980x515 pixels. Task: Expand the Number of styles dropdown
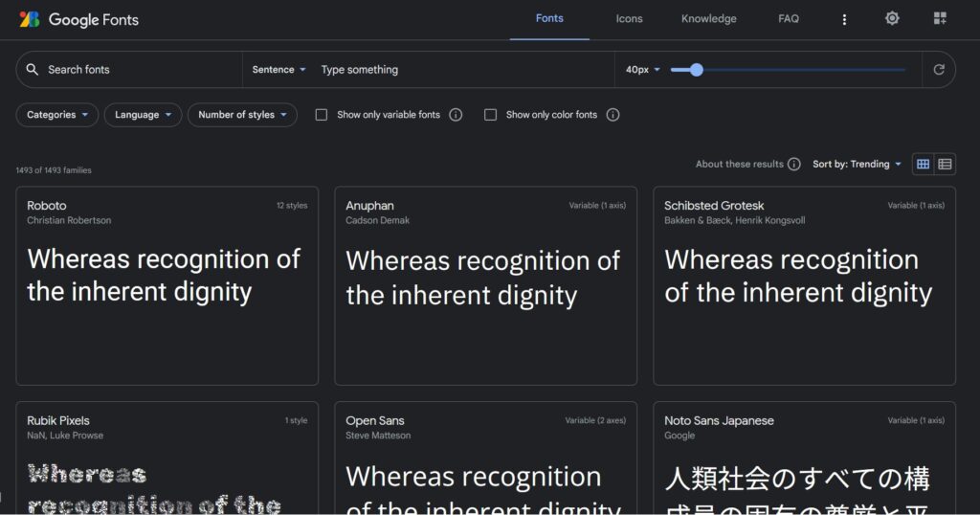pos(242,115)
